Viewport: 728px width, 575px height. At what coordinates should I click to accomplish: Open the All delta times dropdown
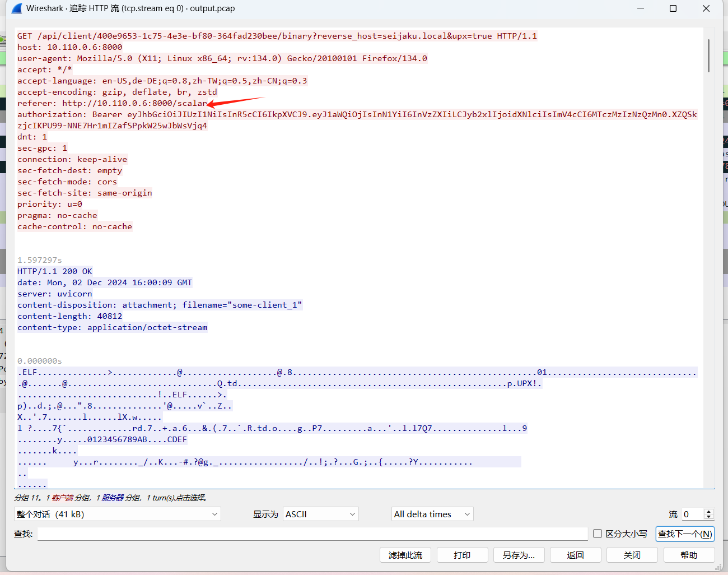[432, 514]
